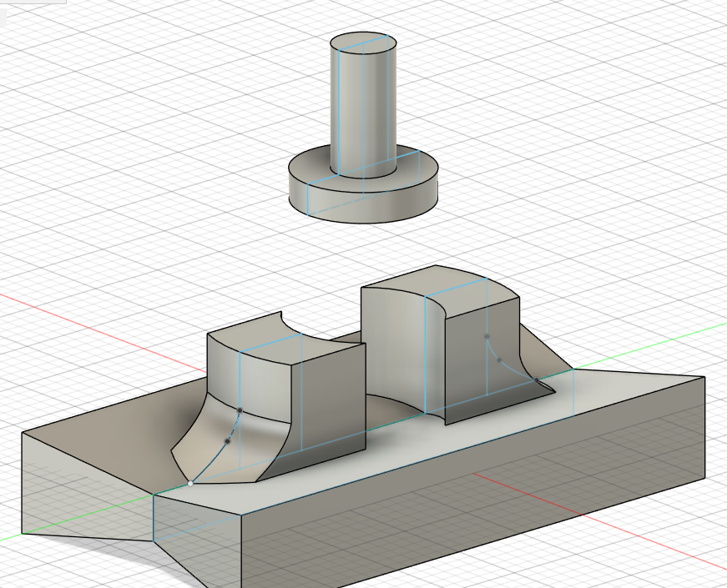Select the top circular face of the floating cylinder

[x=363, y=44]
